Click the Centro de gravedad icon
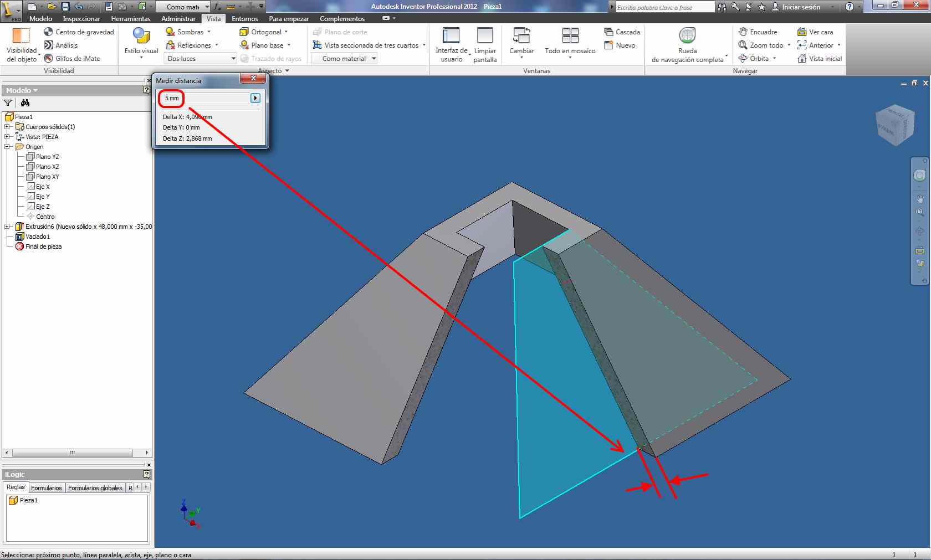 click(49, 32)
